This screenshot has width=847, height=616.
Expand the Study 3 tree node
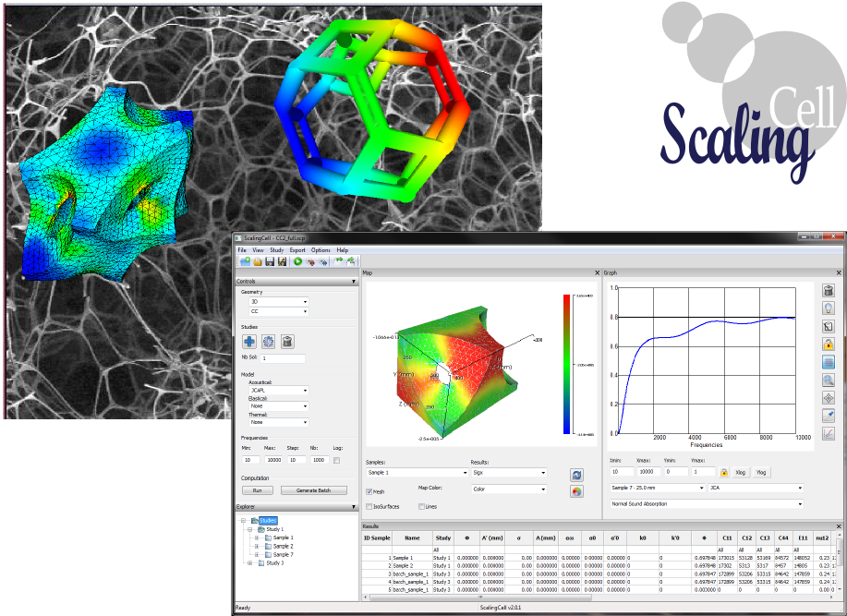(x=250, y=563)
